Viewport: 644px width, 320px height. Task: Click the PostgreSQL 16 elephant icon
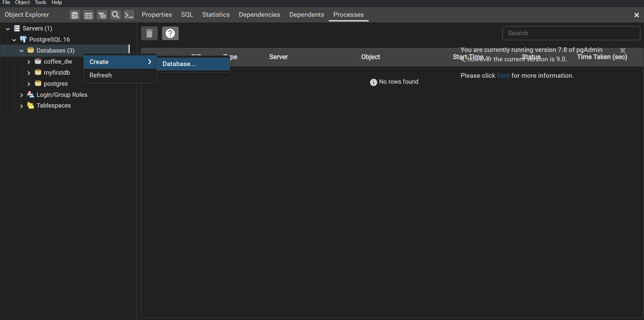coord(23,39)
